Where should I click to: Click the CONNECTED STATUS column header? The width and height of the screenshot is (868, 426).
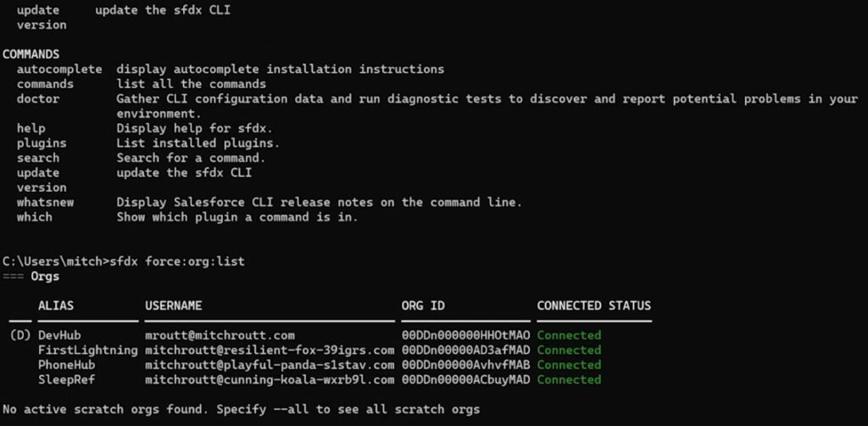(593, 305)
